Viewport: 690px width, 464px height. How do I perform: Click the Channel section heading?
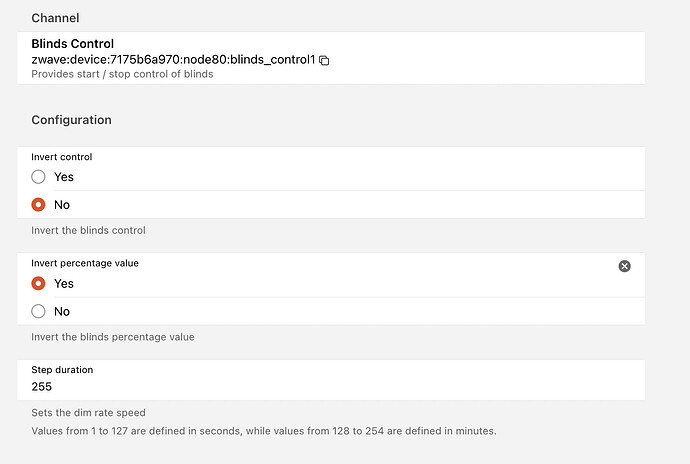tap(55, 18)
